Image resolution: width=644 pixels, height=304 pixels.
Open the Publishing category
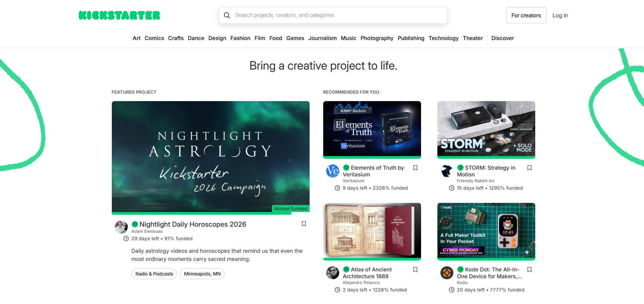(x=411, y=38)
